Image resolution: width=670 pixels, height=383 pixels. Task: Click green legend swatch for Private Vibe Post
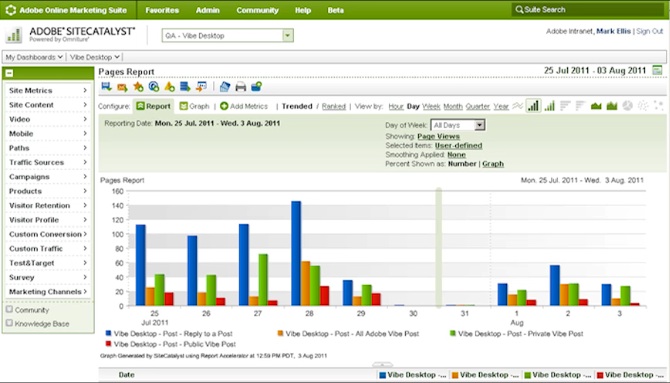[x=453, y=333]
